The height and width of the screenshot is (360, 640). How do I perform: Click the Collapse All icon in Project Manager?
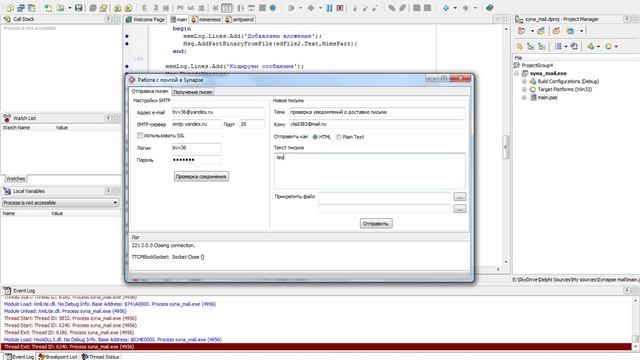click(542, 46)
